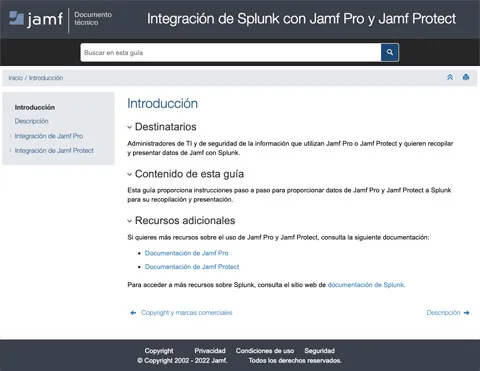
Task: Open Documentación de Jamf Pro link
Action: [187, 253]
